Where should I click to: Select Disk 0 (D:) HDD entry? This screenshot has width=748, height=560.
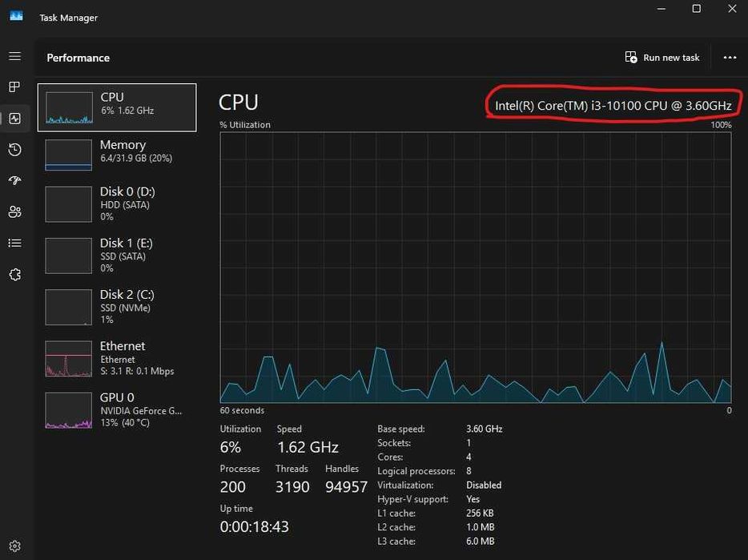[x=117, y=204]
